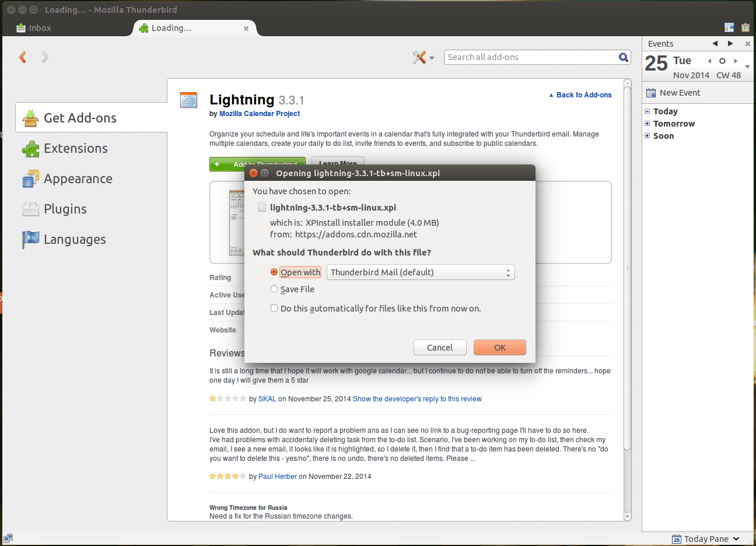Click status bar online status icon
Screen dimensions: 756x546
(8, 538)
